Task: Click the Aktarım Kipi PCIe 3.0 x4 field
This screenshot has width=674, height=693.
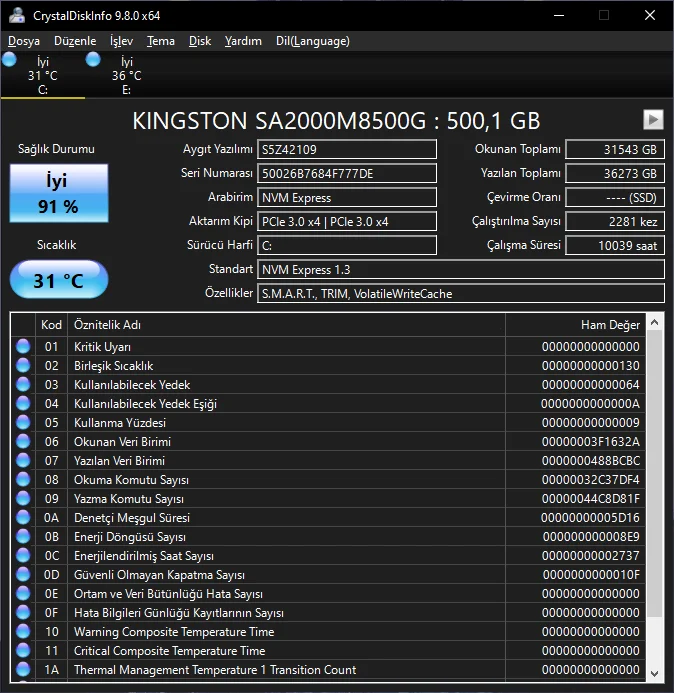Action: [347, 221]
